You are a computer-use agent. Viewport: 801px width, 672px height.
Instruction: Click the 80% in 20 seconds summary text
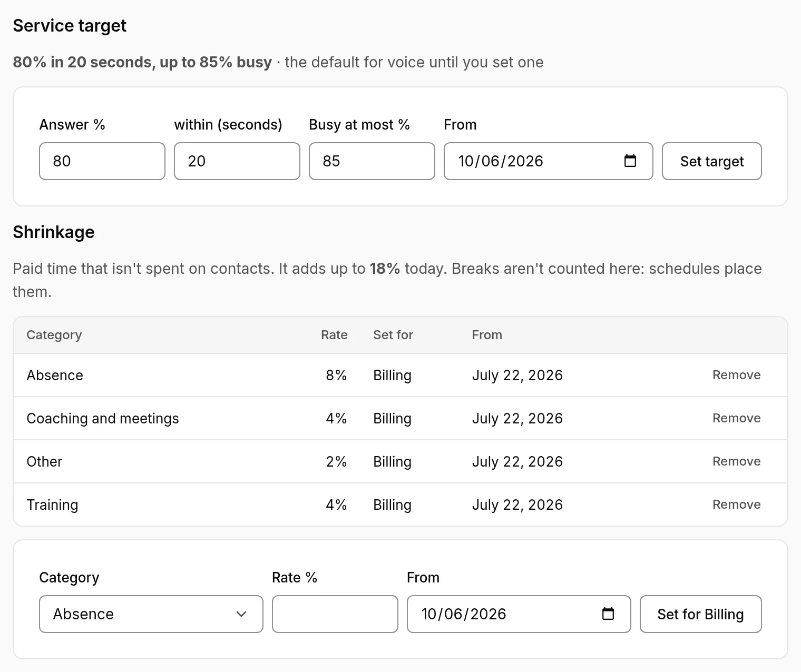(142, 62)
